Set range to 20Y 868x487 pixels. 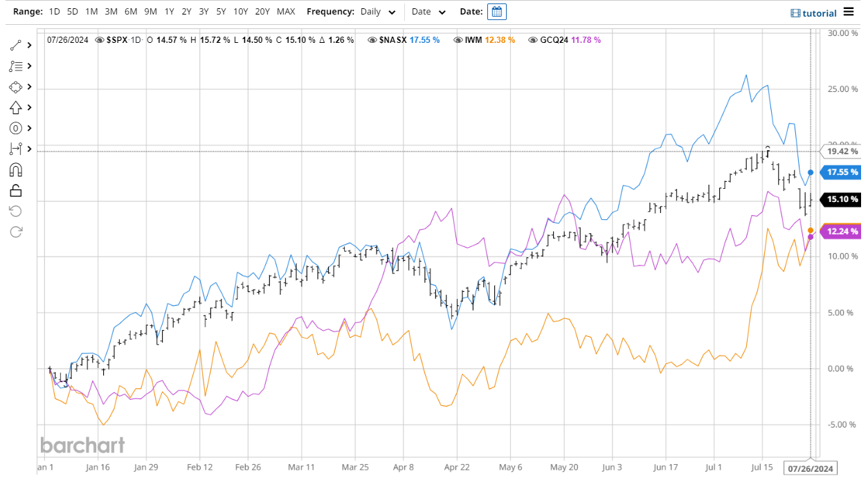pyautogui.click(x=263, y=12)
